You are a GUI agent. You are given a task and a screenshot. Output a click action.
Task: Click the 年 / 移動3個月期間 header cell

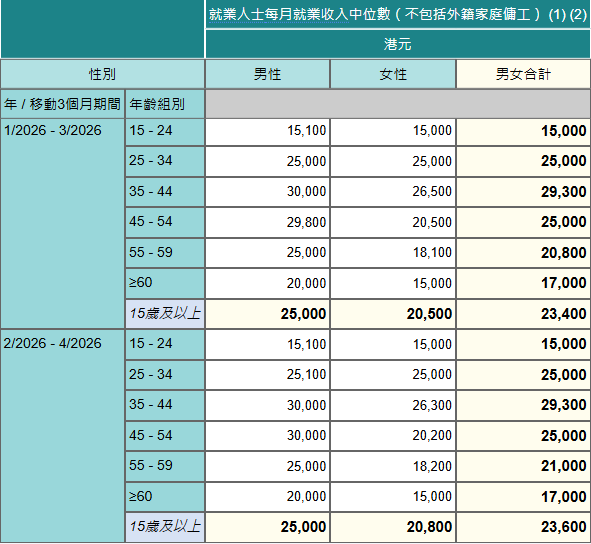(x=63, y=104)
